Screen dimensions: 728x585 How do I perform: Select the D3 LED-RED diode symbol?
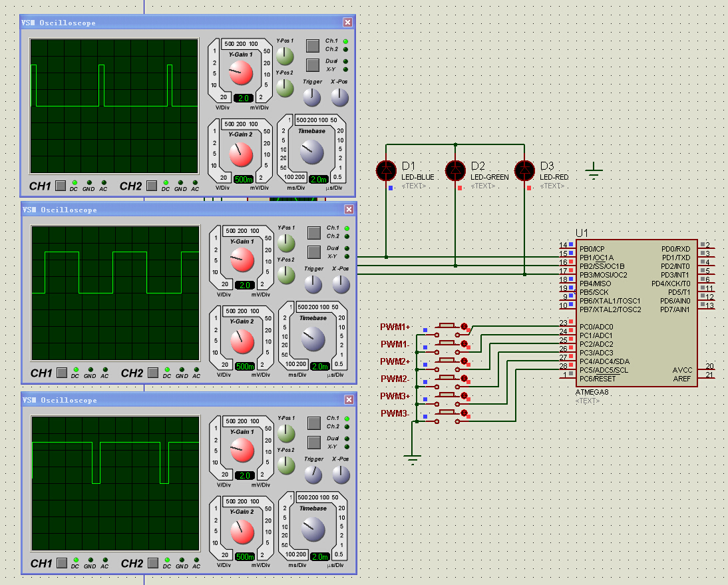click(x=525, y=170)
